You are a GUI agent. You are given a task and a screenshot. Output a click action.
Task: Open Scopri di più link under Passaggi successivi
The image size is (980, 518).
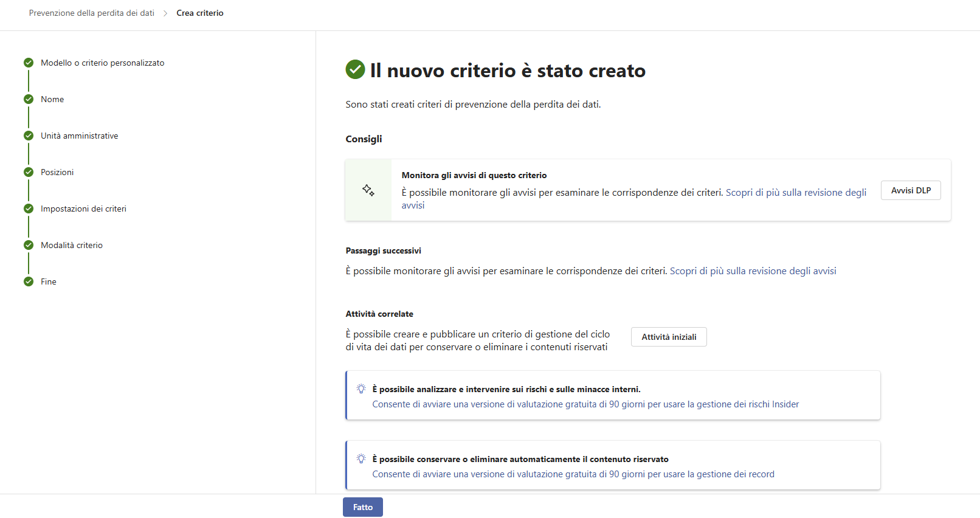click(x=753, y=271)
